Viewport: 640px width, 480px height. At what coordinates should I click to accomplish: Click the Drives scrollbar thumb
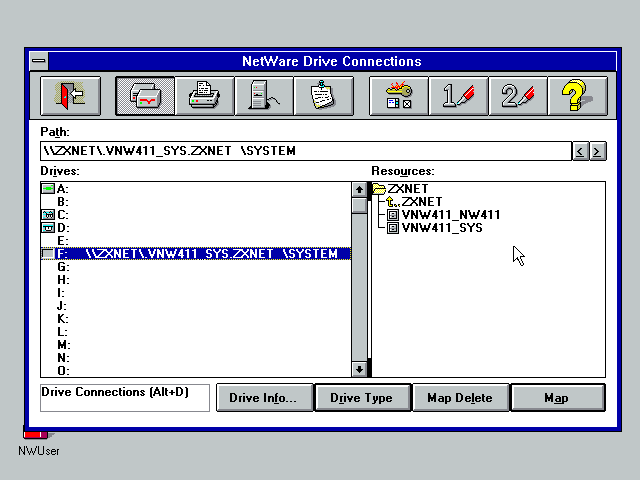[x=359, y=205]
